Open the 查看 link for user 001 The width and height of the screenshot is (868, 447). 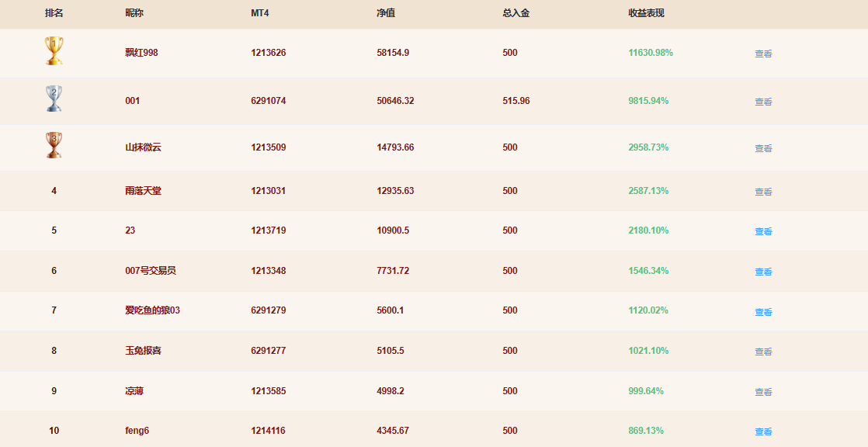click(x=763, y=102)
